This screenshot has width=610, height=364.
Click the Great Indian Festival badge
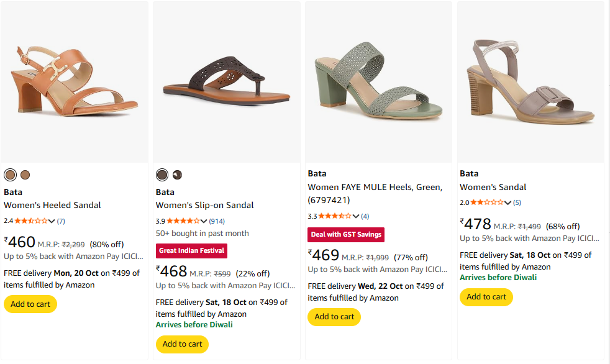191,251
